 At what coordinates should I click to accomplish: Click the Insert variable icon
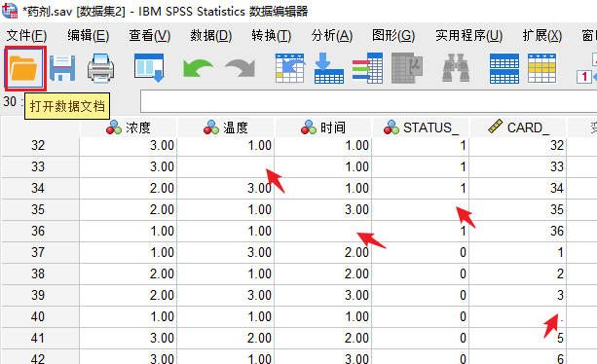pyautogui.click(x=542, y=68)
